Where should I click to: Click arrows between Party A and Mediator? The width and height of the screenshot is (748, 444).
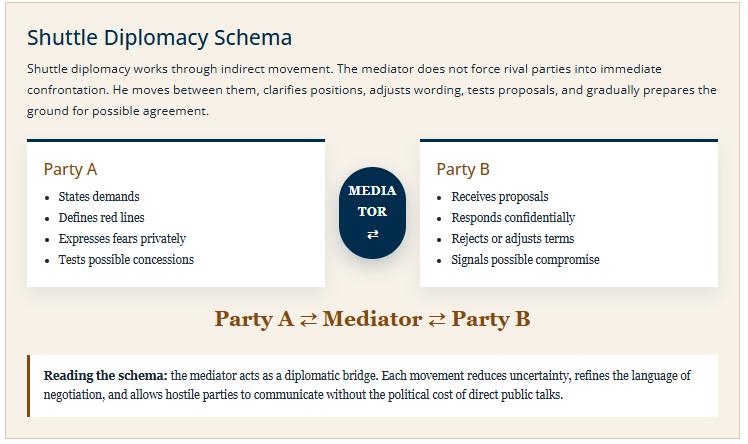pyautogui.click(x=308, y=320)
